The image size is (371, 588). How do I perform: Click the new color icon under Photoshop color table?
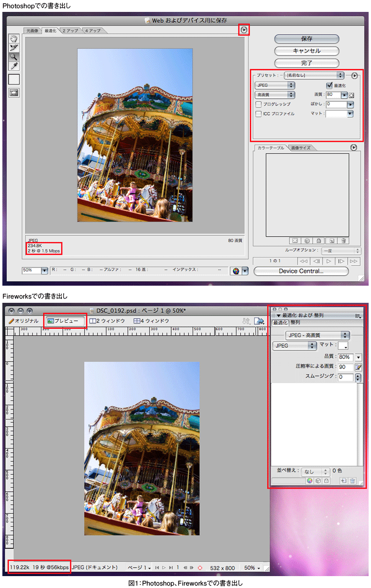click(332, 241)
